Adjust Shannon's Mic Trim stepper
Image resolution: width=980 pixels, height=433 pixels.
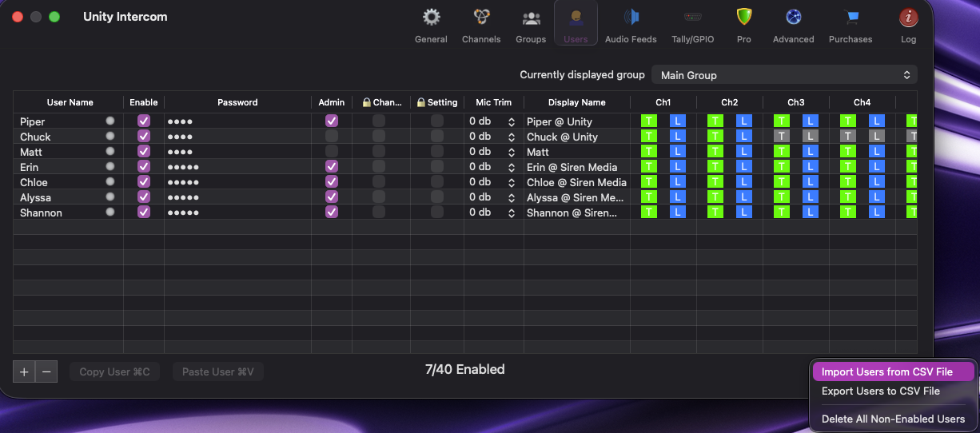(512, 213)
